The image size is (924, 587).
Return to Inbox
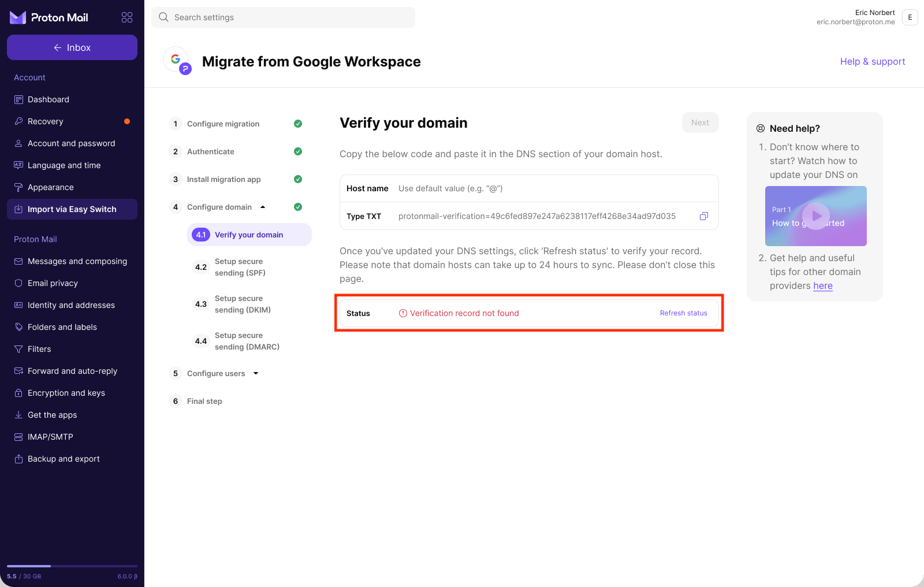(72, 47)
